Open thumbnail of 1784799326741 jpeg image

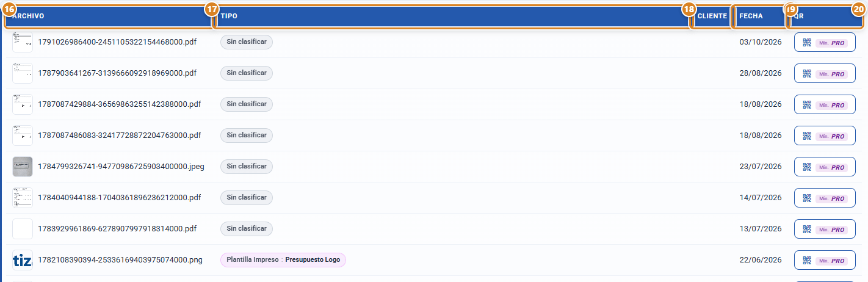[x=23, y=167]
